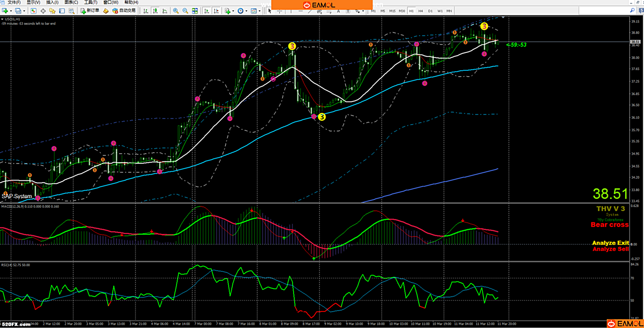The image size is (644, 328).
Task: Click the 新订单 new order button
Action: pos(90,11)
